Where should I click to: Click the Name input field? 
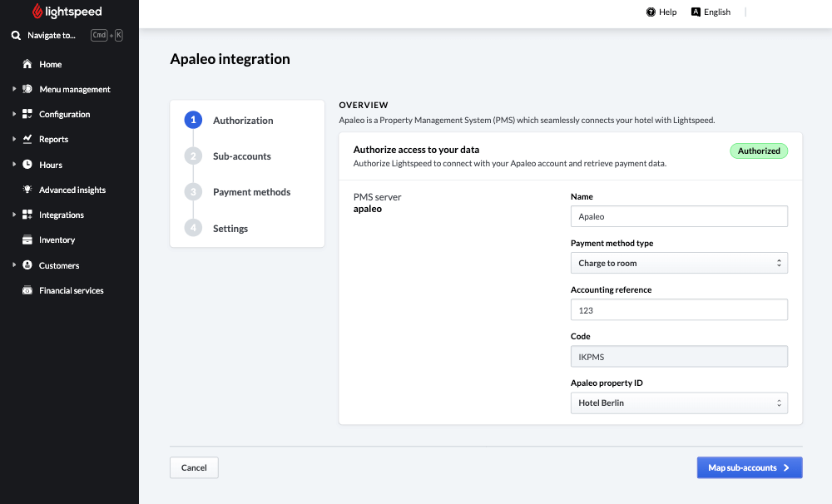point(679,216)
